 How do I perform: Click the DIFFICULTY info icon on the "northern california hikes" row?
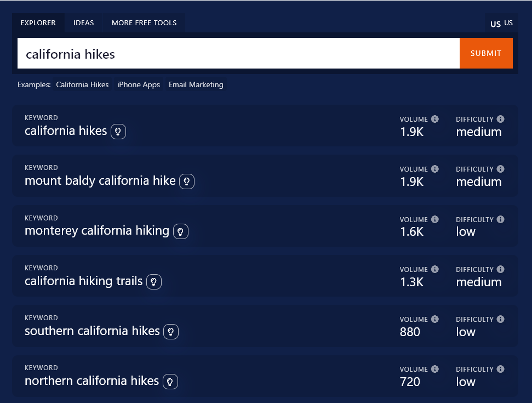500,368
